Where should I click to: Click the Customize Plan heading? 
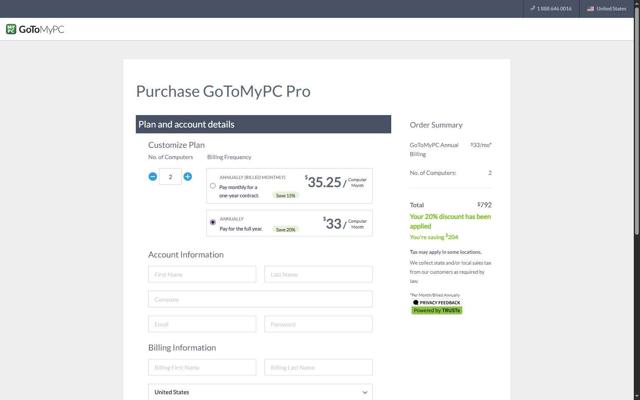(x=176, y=145)
